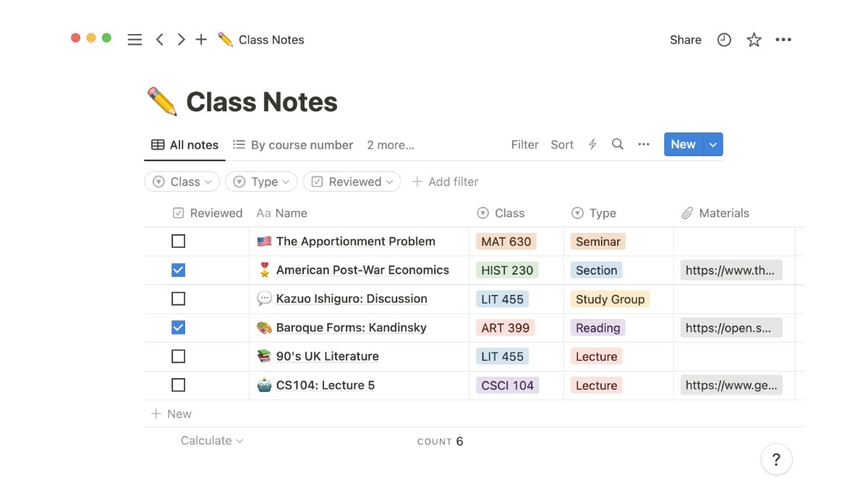Open the HIST 230 materials link
The height and width of the screenshot is (488, 868).
click(x=731, y=270)
